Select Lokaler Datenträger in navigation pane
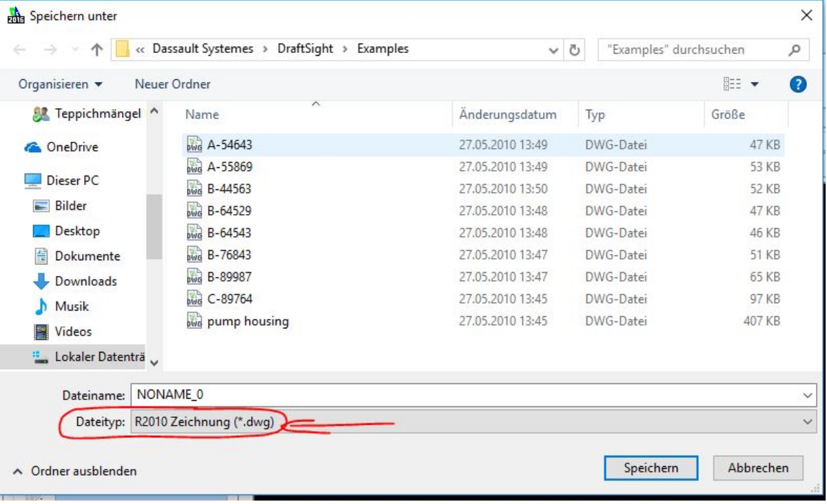Screen dimensions: 827x504 [x=90, y=357]
